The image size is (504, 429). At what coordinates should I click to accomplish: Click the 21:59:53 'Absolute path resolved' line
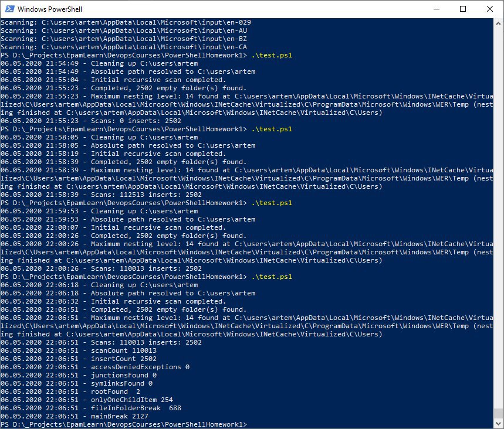(128, 219)
